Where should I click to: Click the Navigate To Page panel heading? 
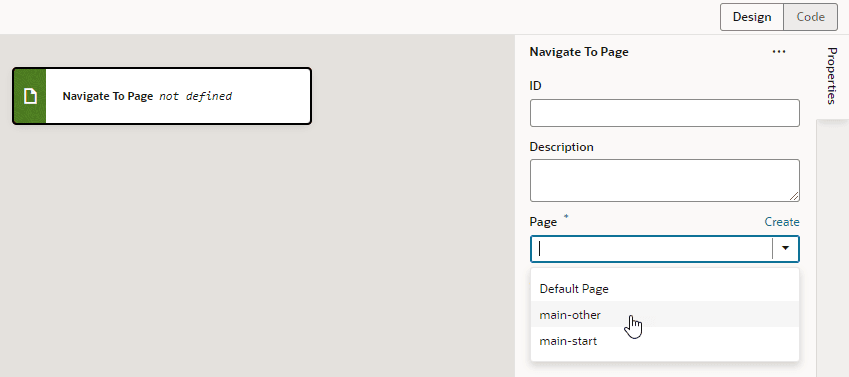(x=579, y=52)
